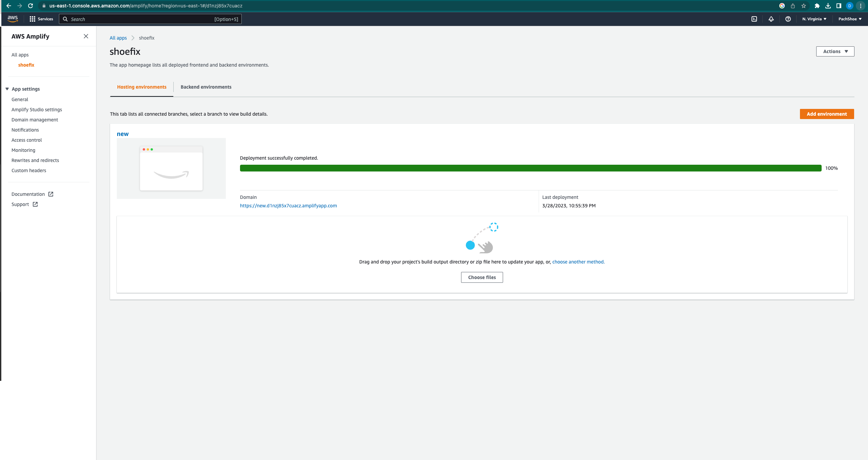Open the new.d1nzj85x7cuacz.amplifyapp.com domain link
The width and height of the screenshot is (868, 460).
pyautogui.click(x=288, y=206)
